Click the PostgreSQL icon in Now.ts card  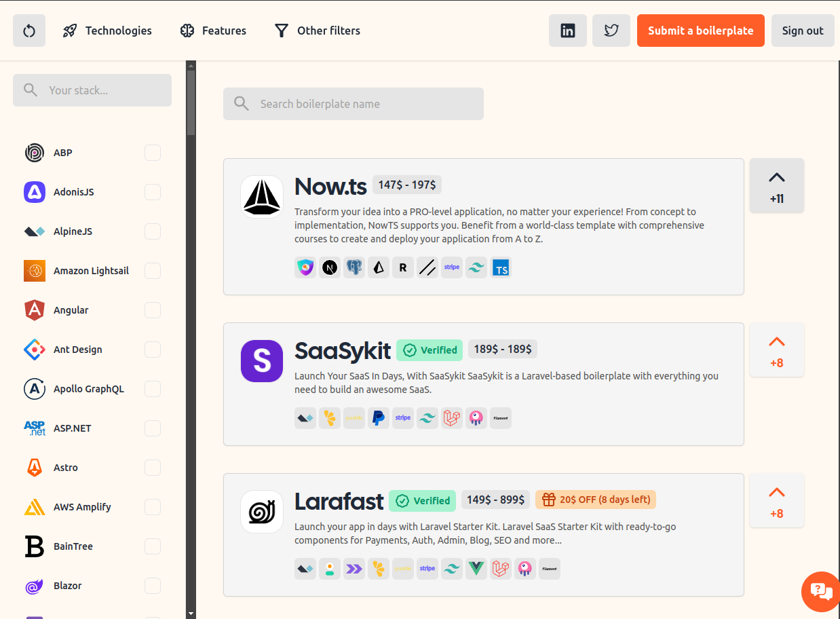354,268
